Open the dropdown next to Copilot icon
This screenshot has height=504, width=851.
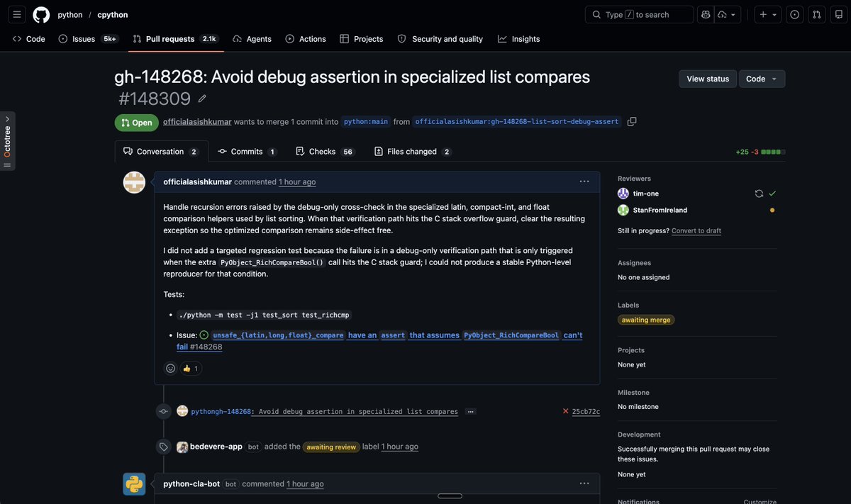coord(728,14)
